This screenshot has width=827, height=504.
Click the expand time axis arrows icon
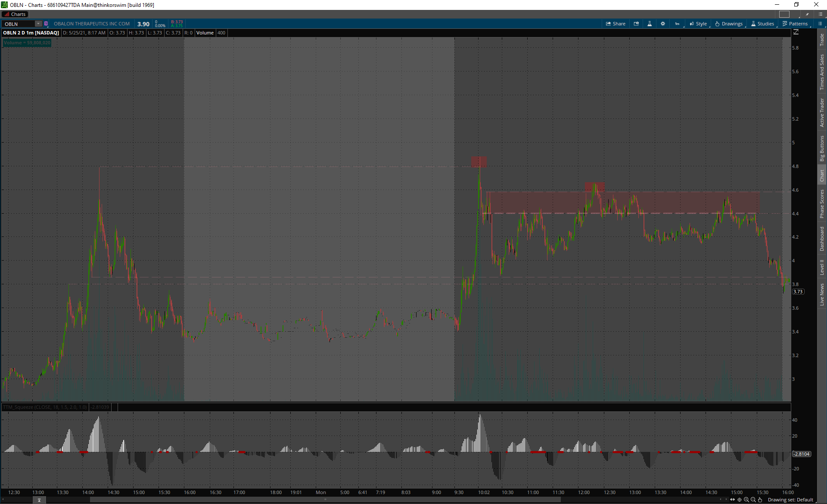pos(733,500)
